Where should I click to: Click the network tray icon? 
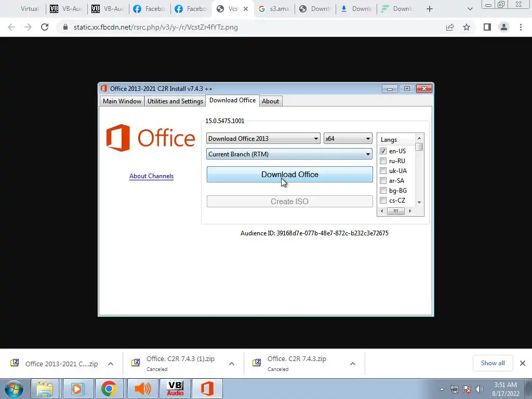click(x=454, y=389)
